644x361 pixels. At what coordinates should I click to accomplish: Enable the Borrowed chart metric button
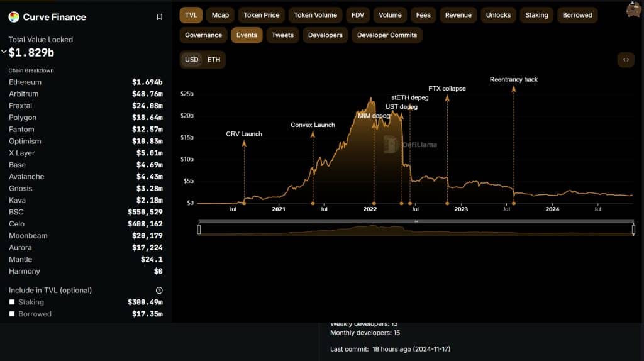click(x=577, y=15)
